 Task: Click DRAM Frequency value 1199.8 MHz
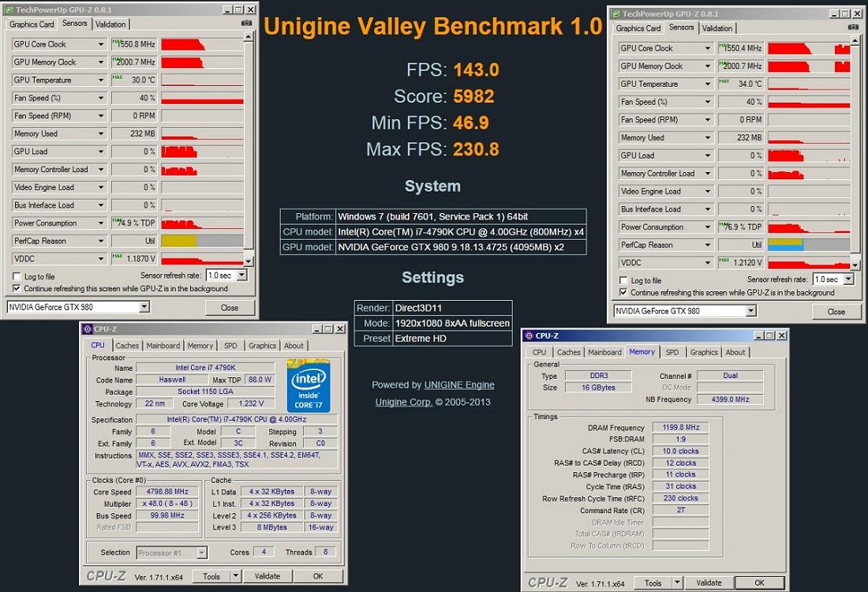[681, 427]
